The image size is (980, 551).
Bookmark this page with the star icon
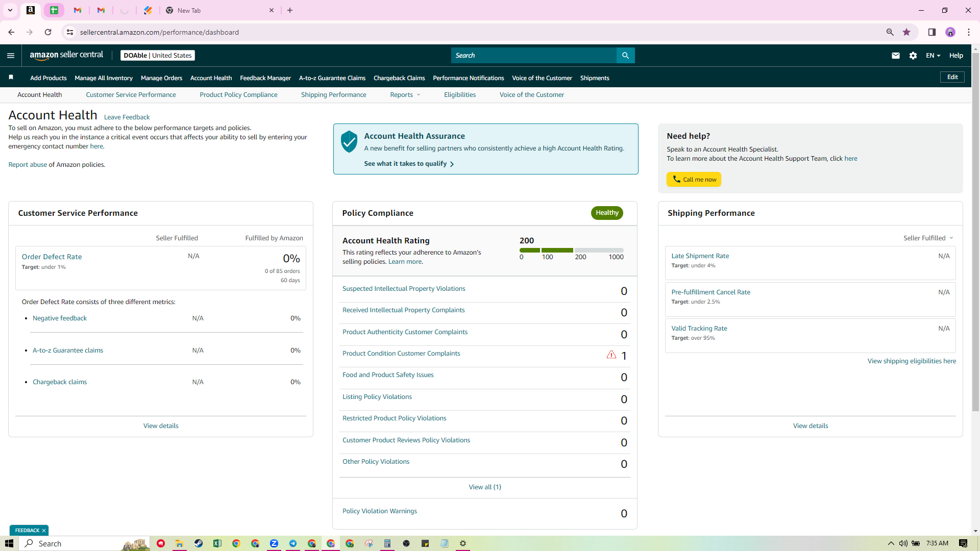[906, 32]
